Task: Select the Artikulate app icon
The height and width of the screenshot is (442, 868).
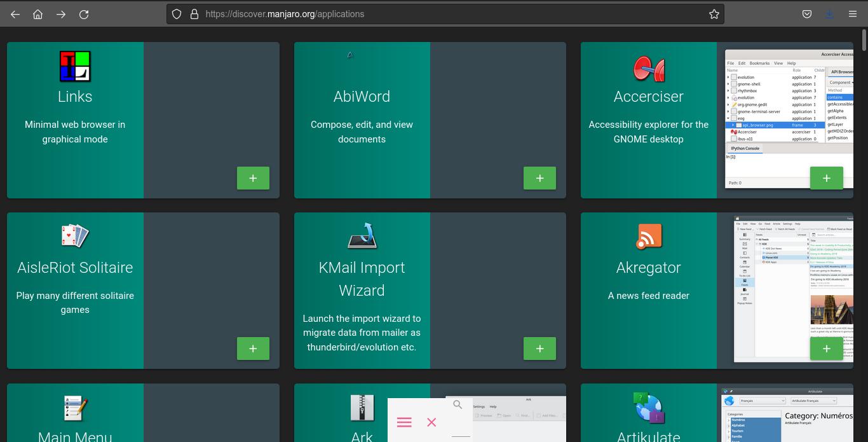Action: (649, 408)
